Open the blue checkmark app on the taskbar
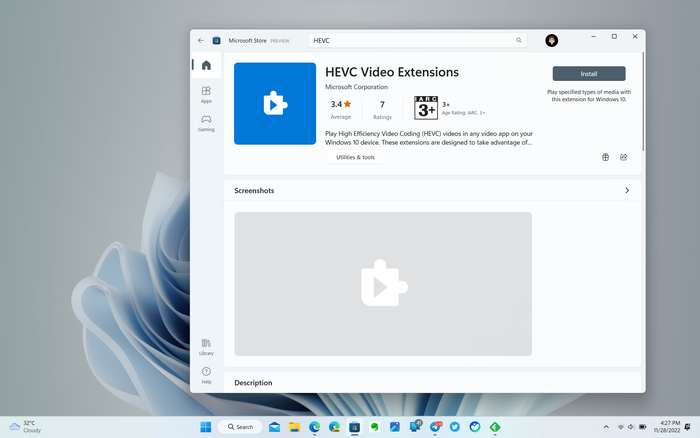 tap(475, 427)
